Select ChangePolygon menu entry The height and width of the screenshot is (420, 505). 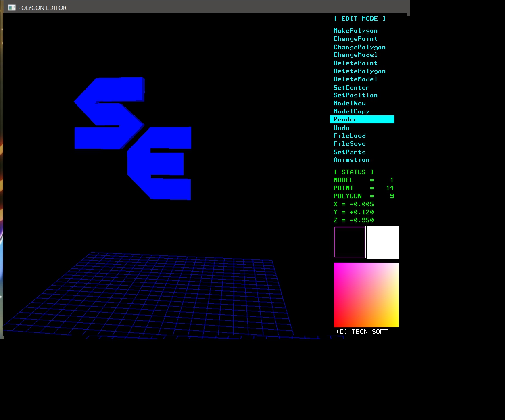(x=359, y=47)
